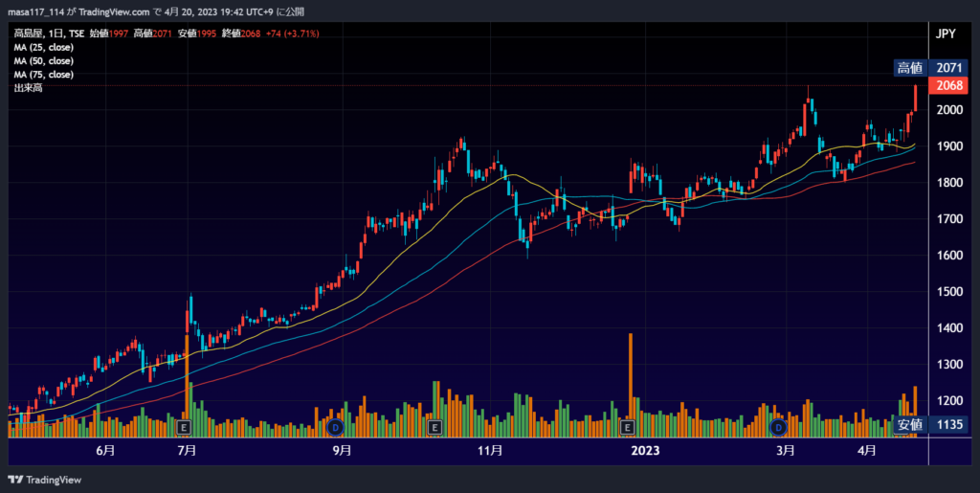
Task: Click the 4月 date axis label
Action: tap(866, 451)
